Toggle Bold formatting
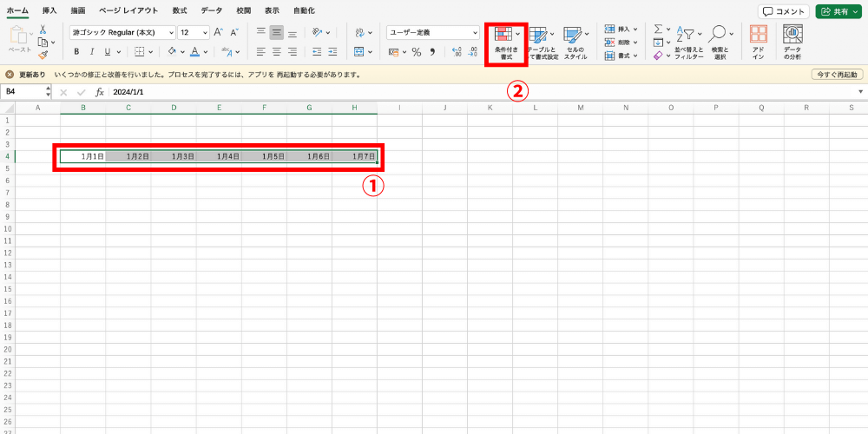The image size is (868, 434). click(76, 52)
